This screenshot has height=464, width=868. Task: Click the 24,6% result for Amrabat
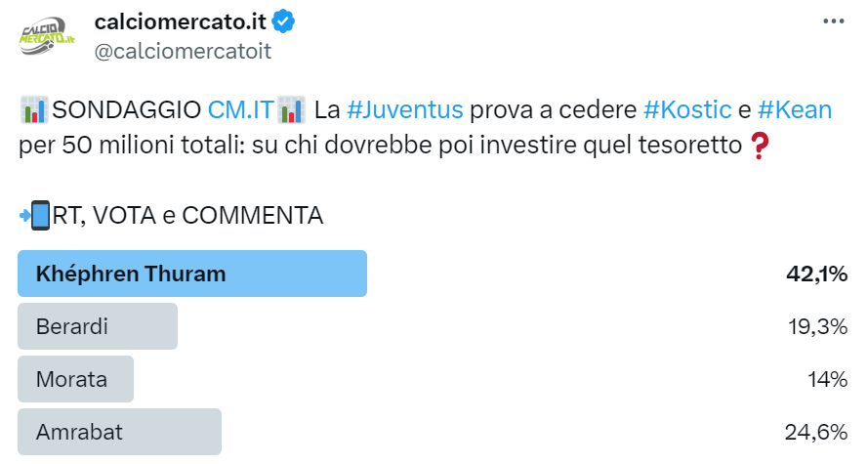(815, 432)
